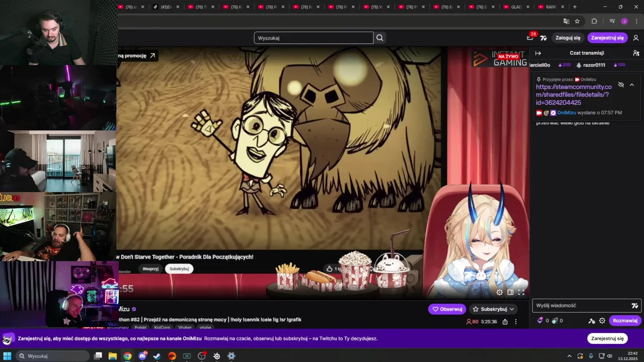The image size is (644, 362).
Task: Click Zaloguj się button
Action: coord(568,38)
